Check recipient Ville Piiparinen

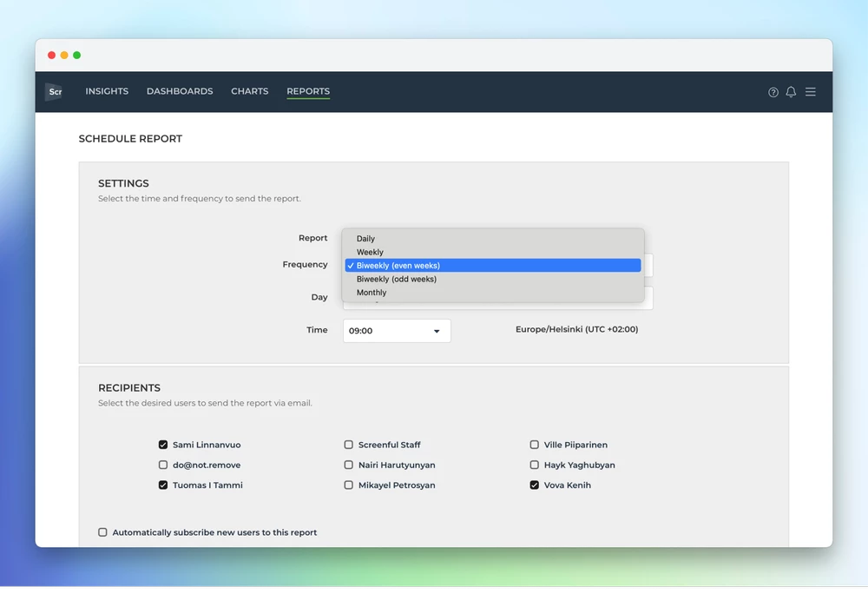point(534,445)
